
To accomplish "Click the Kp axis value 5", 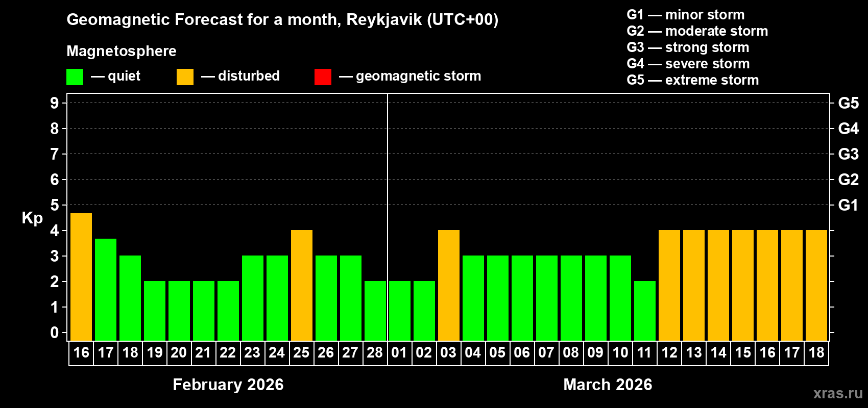I will click(55, 205).
